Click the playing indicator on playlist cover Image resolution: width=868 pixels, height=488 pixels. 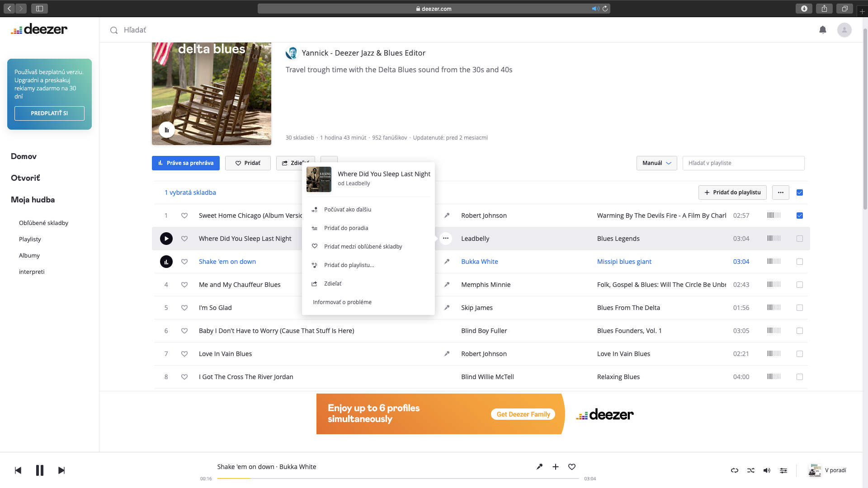tap(167, 130)
